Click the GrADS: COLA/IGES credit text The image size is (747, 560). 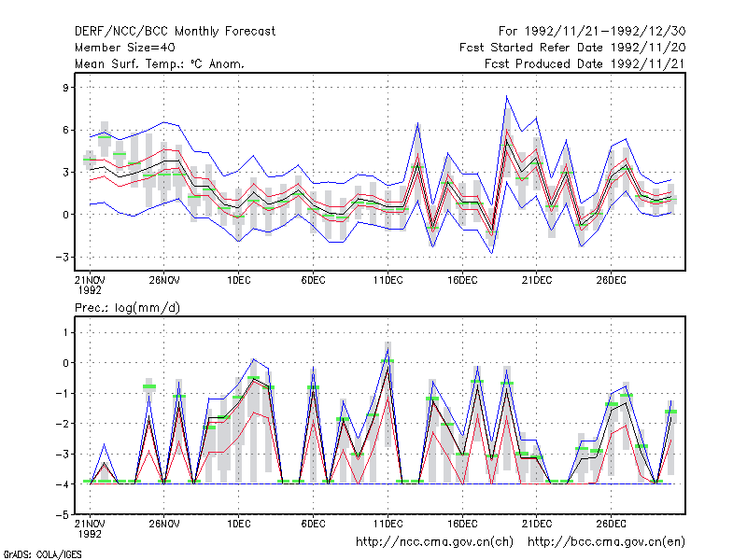(43, 554)
